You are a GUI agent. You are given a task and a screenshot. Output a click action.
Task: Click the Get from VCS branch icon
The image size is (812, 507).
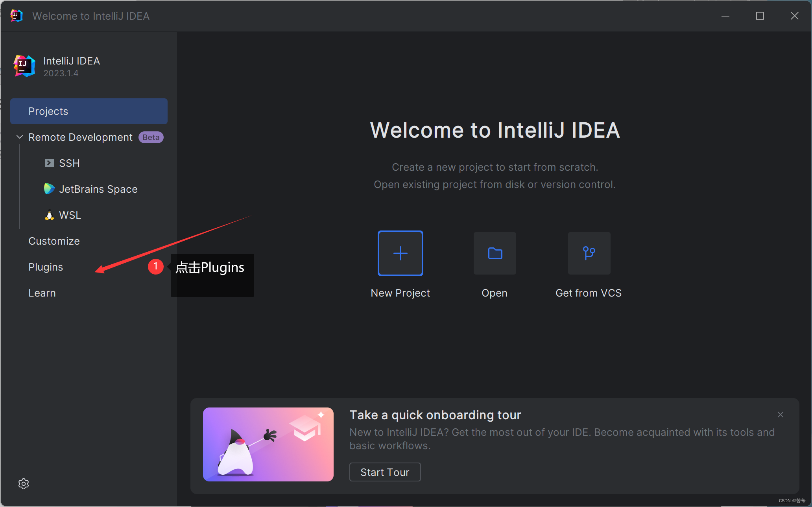coord(589,253)
